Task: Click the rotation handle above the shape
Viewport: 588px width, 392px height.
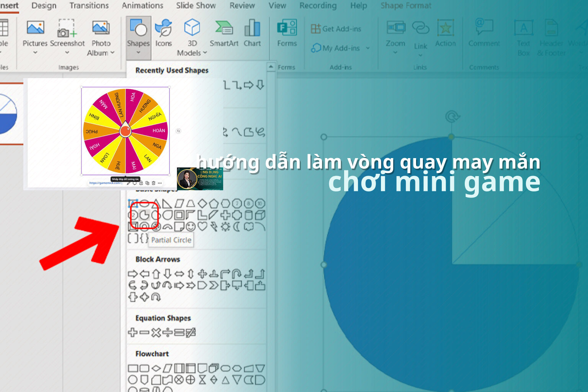Action: click(452, 116)
